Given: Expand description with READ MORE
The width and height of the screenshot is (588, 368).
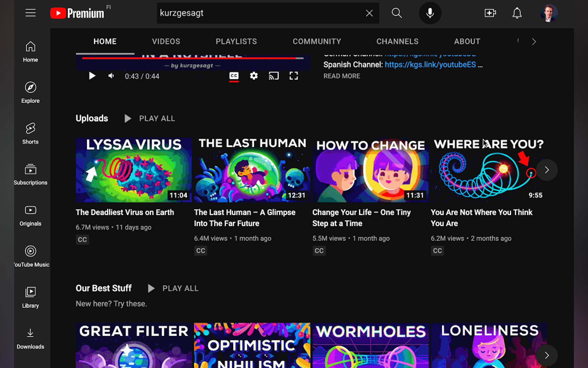Looking at the screenshot, I should tap(341, 76).
